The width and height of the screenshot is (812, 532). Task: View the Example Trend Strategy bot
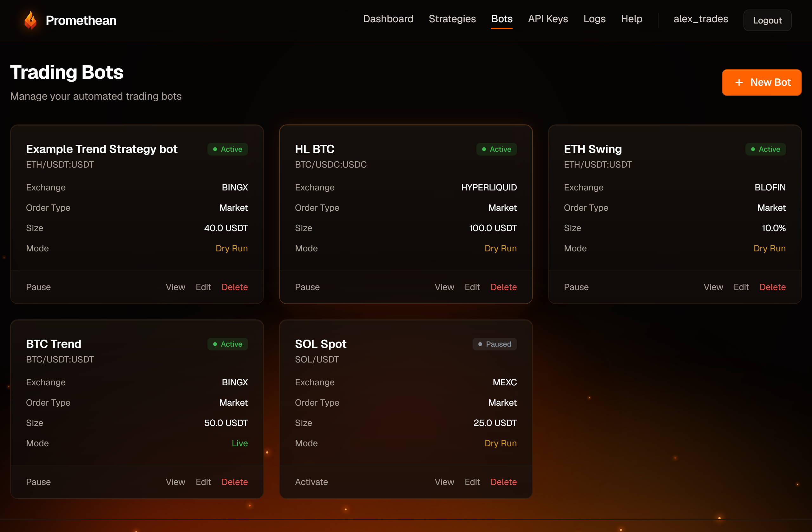pyautogui.click(x=175, y=287)
